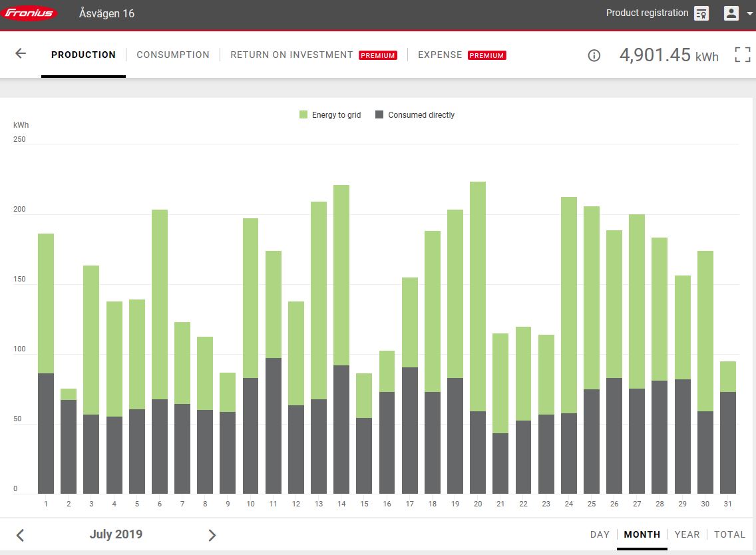Go to previous month with left chevron

pyautogui.click(x=20, y=535)
